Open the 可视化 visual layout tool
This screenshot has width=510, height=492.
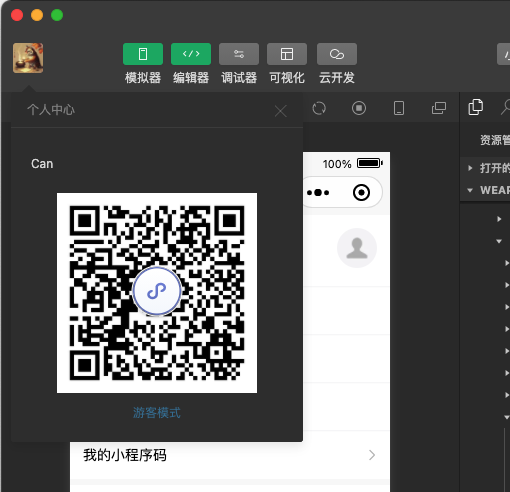click(x=287, y=54)
